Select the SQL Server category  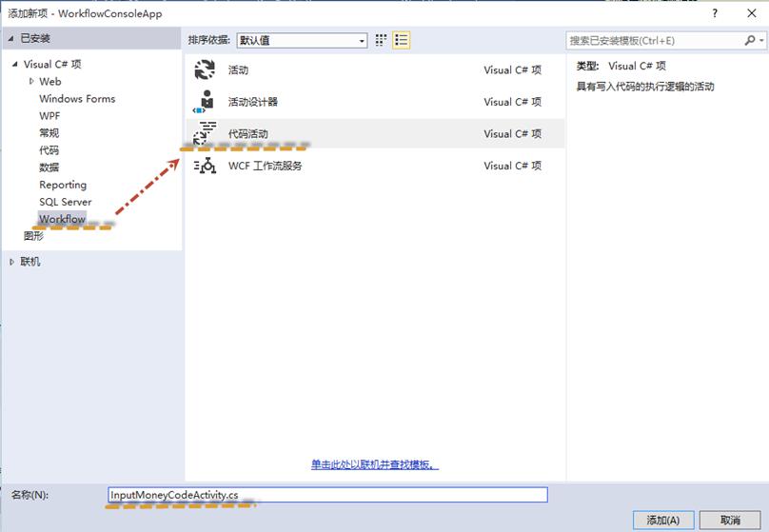pos(66,202)
